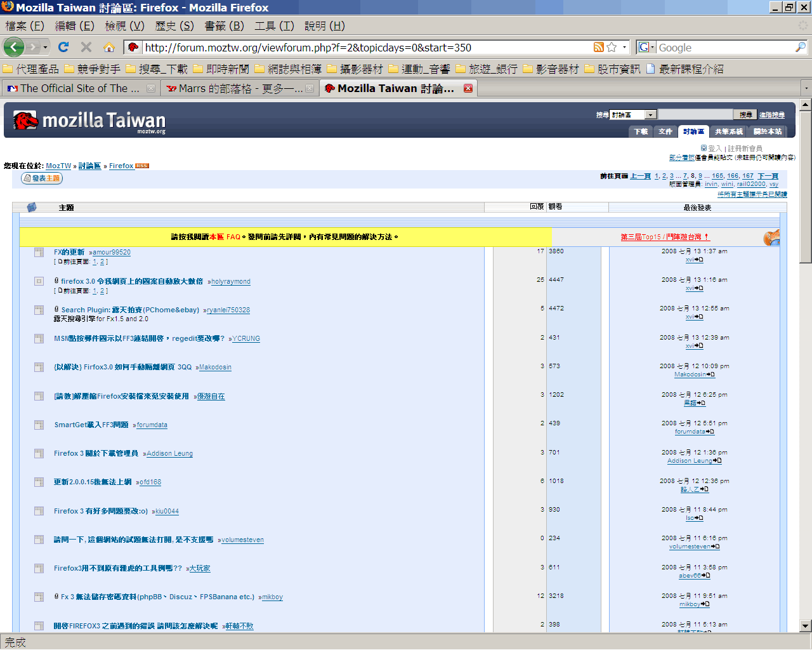
Task: Click the forum 搜尋 search button
Action: coord(745,115)
